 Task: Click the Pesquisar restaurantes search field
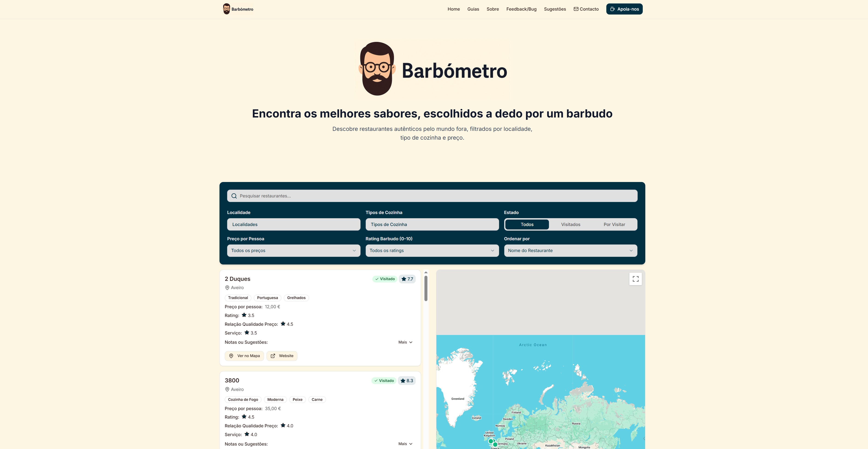[x=432, y=196]
